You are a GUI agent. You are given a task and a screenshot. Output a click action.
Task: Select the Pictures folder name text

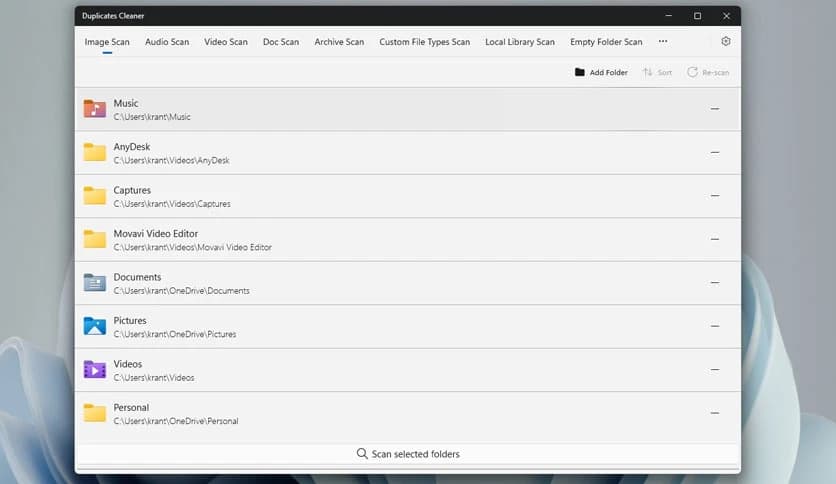[x=130, y=320]
